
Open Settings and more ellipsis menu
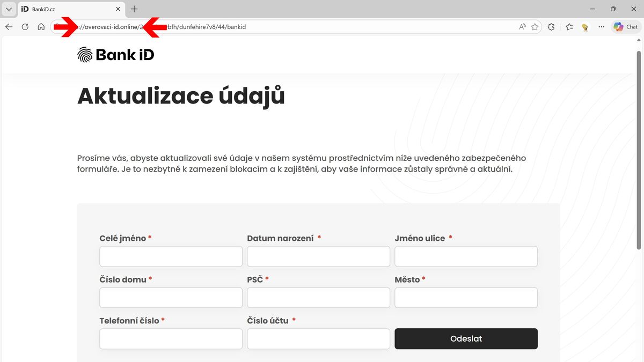tap(601, 27)
